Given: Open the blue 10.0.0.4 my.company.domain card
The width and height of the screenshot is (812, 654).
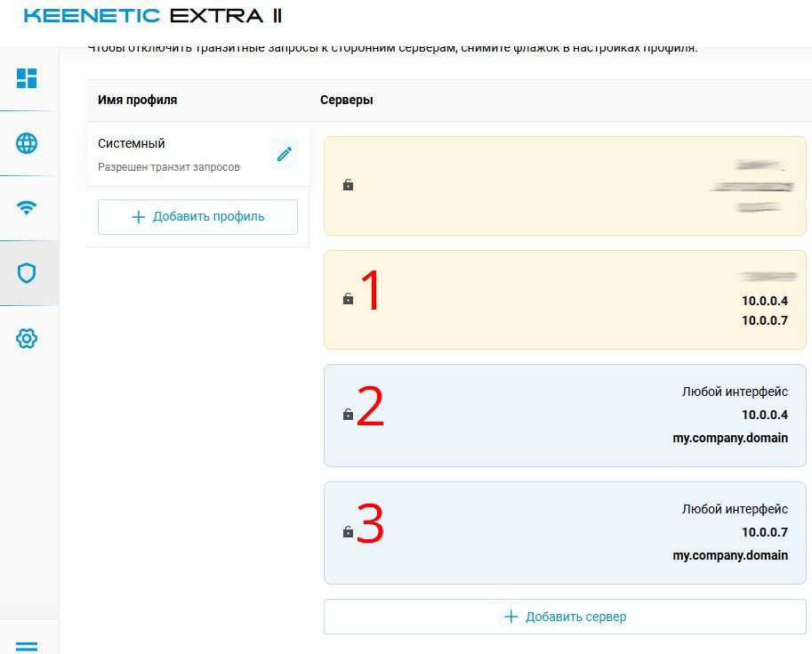Looking at the screenshot, I should tap(565, 415).
